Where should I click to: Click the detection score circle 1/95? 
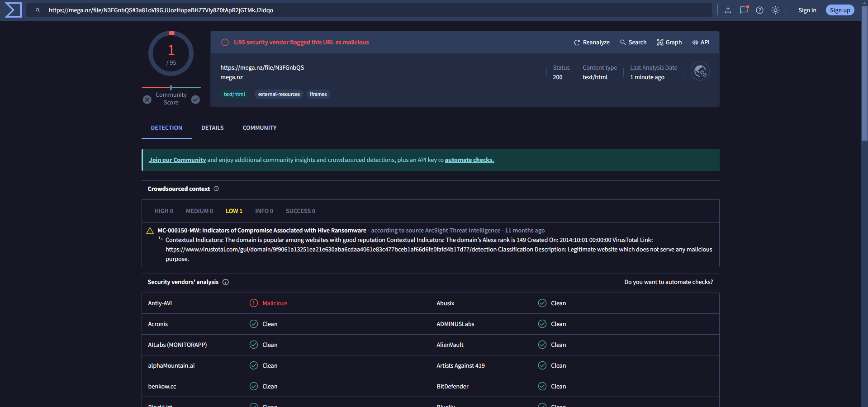(171, 53)
